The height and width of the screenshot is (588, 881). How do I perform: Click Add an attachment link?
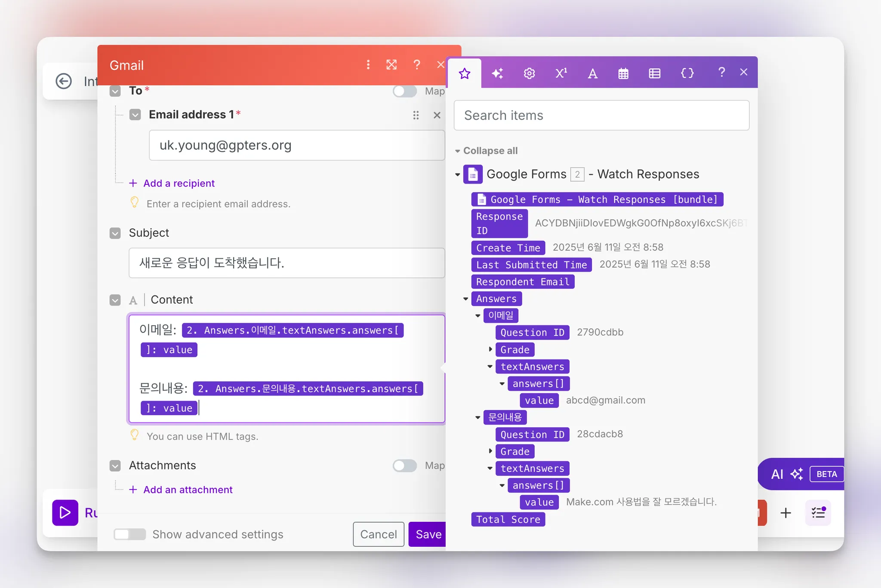(x=188, y=490)
